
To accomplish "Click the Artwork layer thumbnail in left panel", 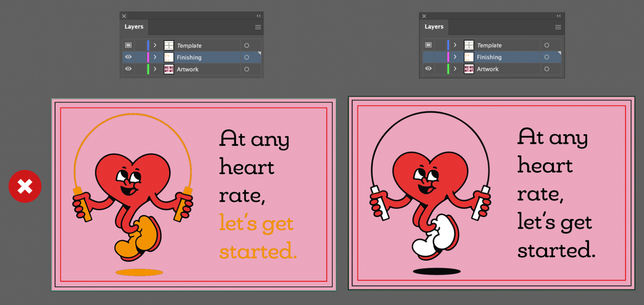I will tap(169, 69).
